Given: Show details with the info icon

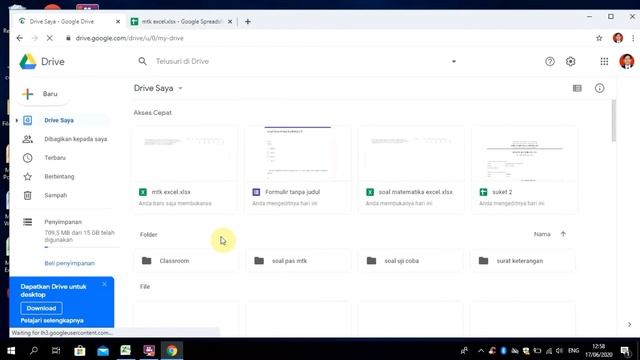Looking at the screenshot, I should (599, 88).
